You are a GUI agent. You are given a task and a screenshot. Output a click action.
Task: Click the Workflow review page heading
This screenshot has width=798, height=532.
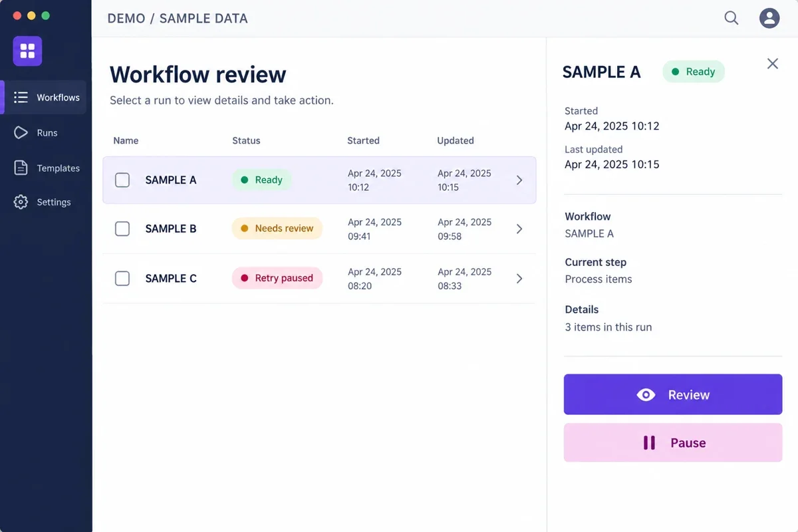[198, 74]
